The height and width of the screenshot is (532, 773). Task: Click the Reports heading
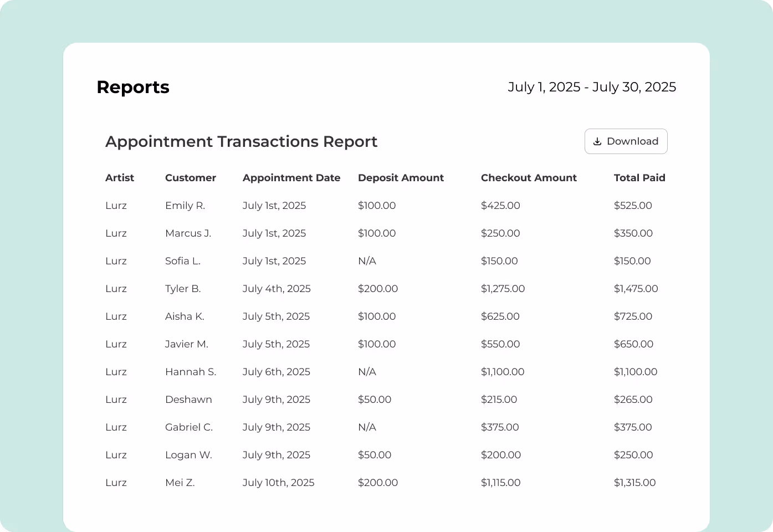pos(132,87)
